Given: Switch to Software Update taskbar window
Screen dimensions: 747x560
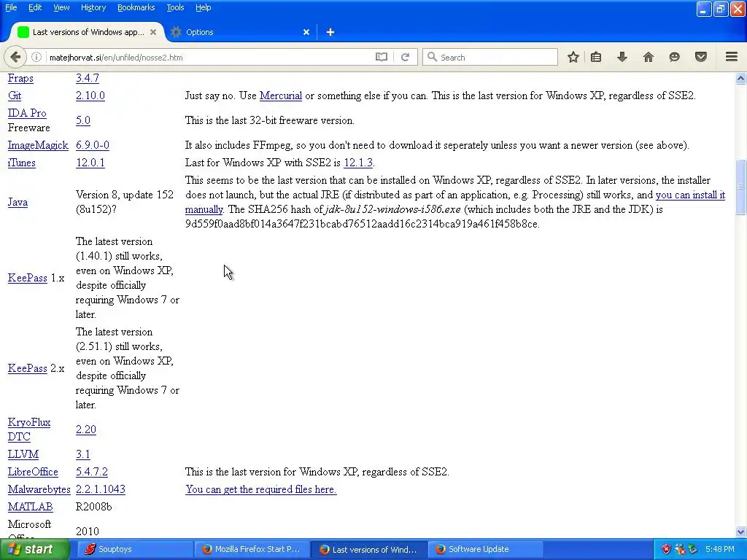Looking at the screenshot, I should point(485,549).
